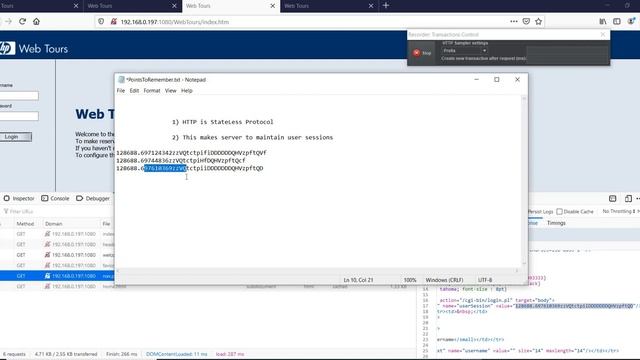Select the last GET request in the list
The image size is (640, 360).
[57, 287]
